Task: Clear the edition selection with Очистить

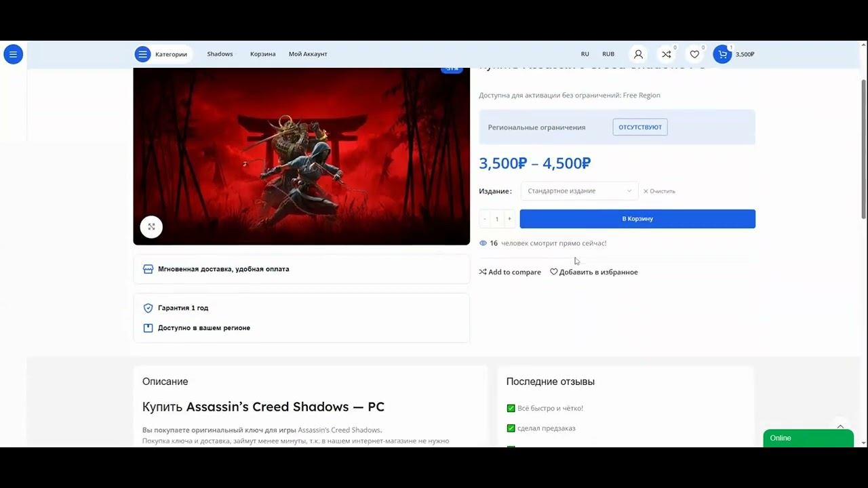Action: coord(659,191)
